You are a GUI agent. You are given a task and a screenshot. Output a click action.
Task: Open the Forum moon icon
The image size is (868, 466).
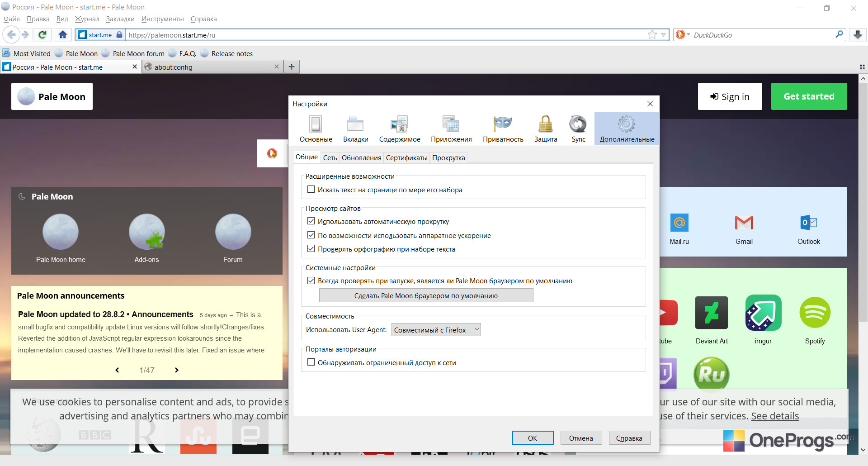click(233, 232)
